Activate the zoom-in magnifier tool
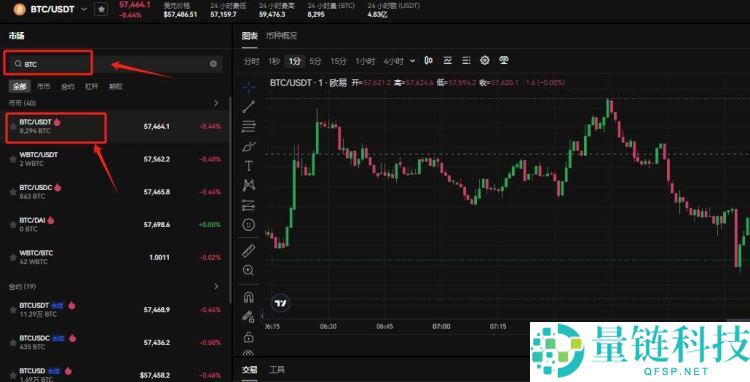Image resolution: width=750 pixels, height=382 pixels. [x=249, y=270]
